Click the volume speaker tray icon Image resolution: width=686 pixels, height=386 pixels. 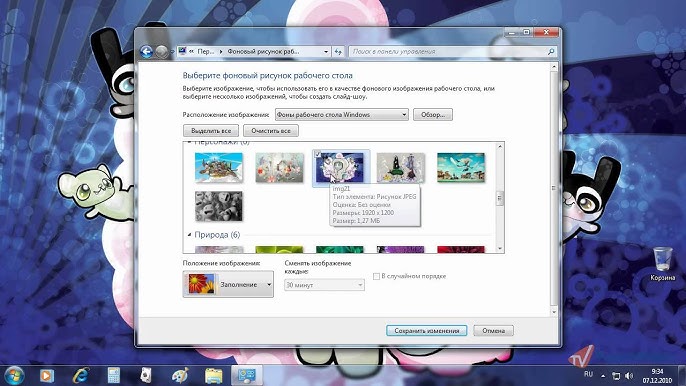(629, 375)
